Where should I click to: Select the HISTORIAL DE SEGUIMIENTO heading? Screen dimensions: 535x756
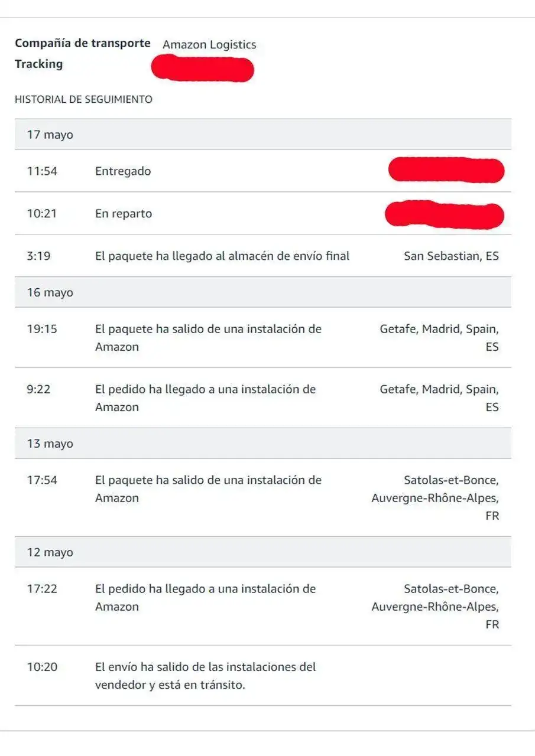point(83,99)
